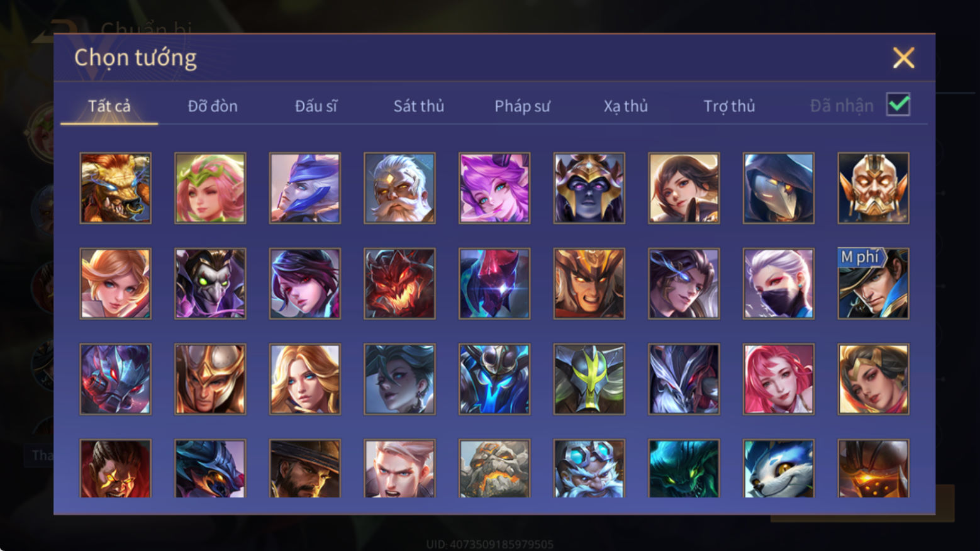980x551 pixels.
Task: Pick the pink-haired flower crown hero
Action: click(x=210, y=188)
